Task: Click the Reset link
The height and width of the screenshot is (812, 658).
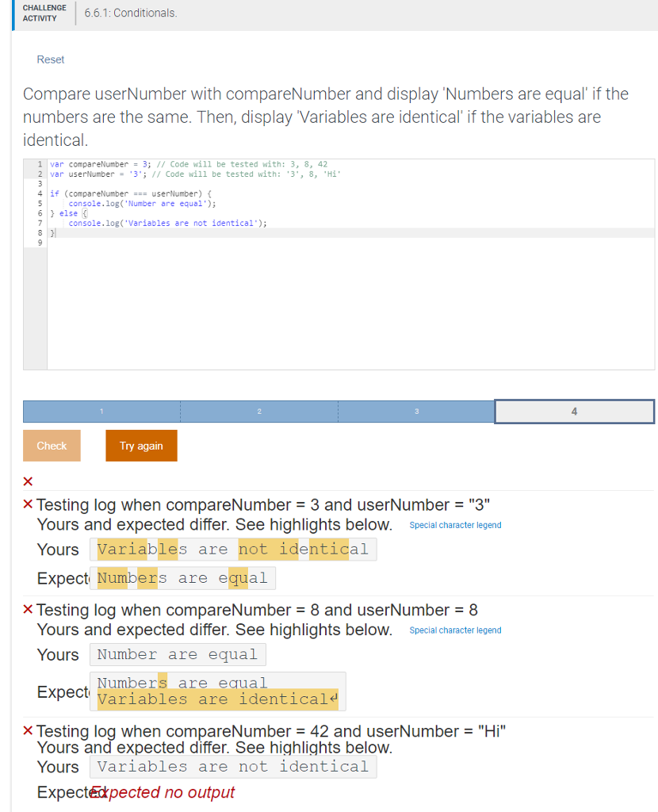Action: point(50,59)
